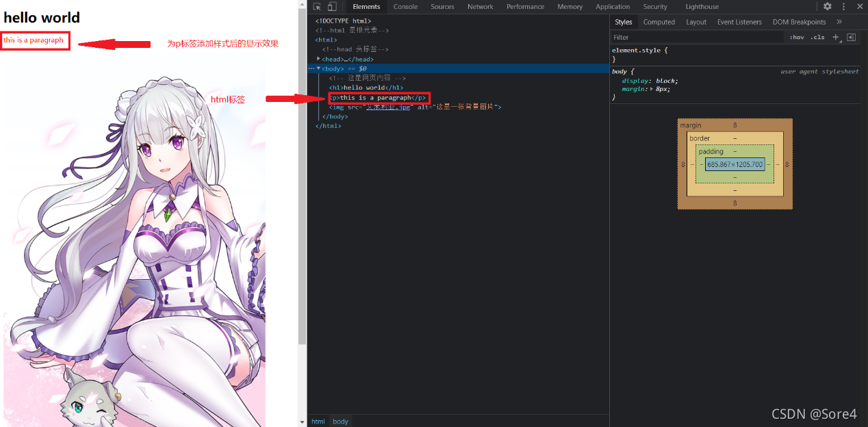The width and height of the screenshot is (868, 427).
Task: Toggle the computed styles sidebar icon
Action: (x=851, y=37)
